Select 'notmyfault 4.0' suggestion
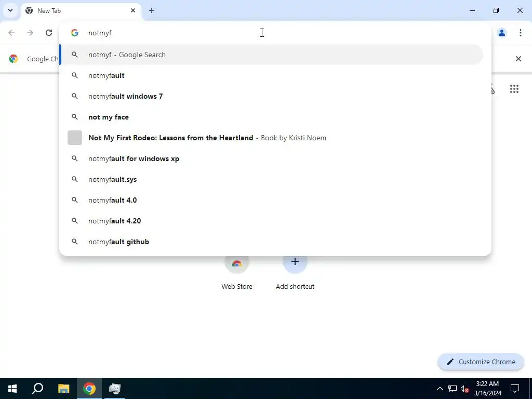The height and width of the screenshot is (399, 532). tap(271, 200)
